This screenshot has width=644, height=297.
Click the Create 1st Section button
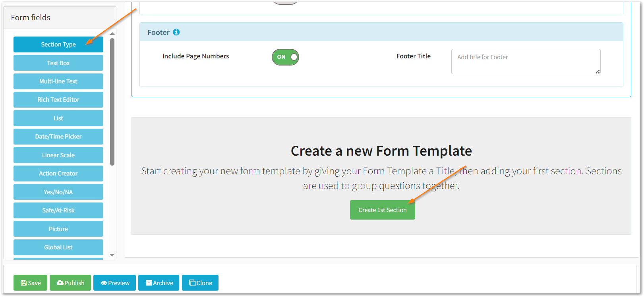pyautogui.click(x=382, y=210)
